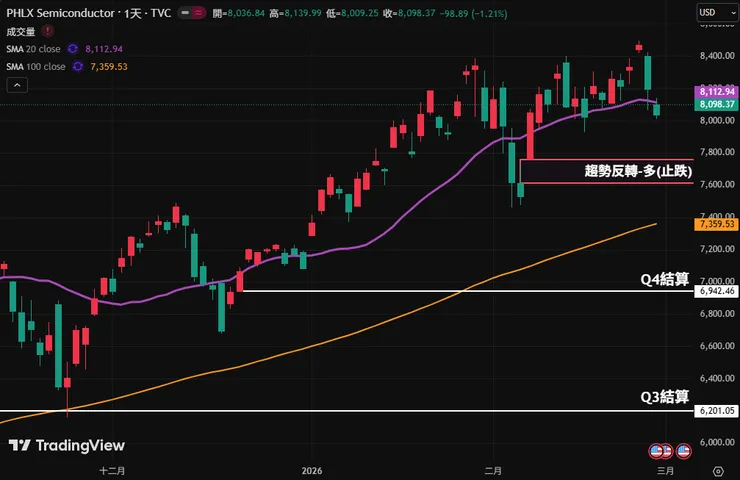This screenshot has width=740, height=480.
Task: Click the SMA 20 close legend label
Action: coord(34,49)
